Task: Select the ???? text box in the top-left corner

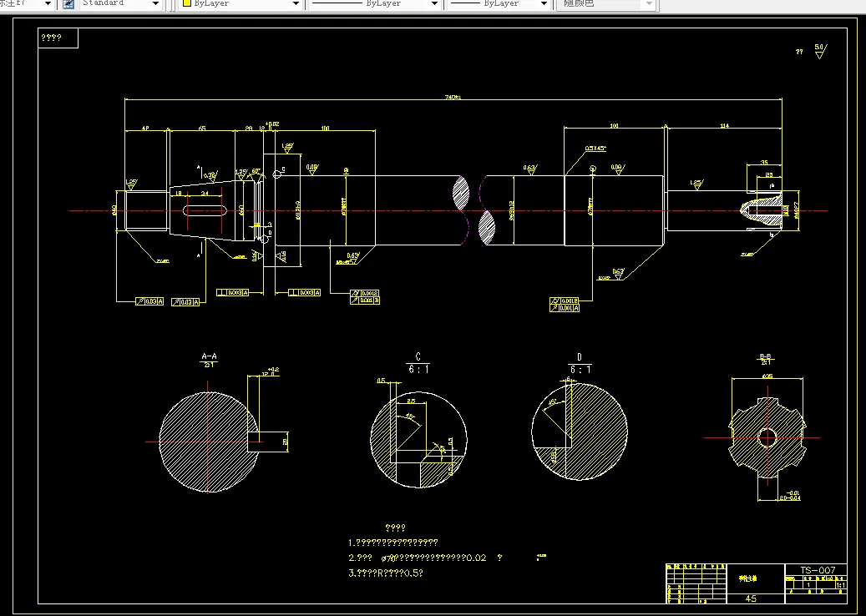Action: 58,38
